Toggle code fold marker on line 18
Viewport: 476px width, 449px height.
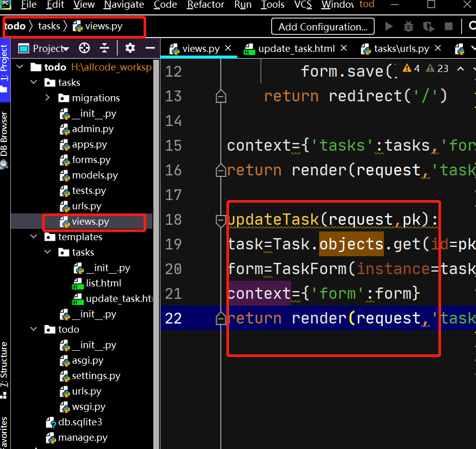pyautogui.click(x=221, y=220)
